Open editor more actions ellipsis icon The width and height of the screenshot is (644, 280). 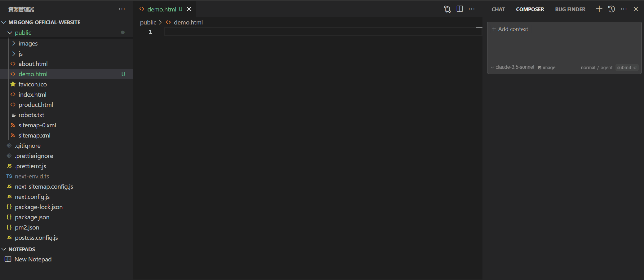click(472, 9)
